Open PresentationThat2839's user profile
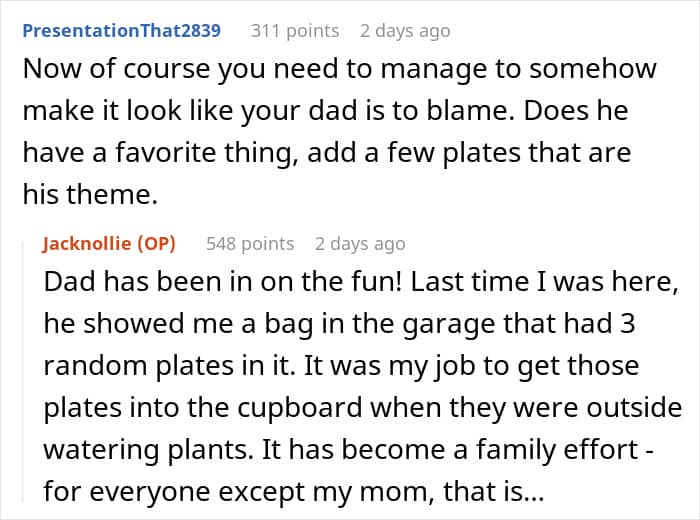This screenshot has height=520, width=700. pyautogui.click(x=121, y=31)
